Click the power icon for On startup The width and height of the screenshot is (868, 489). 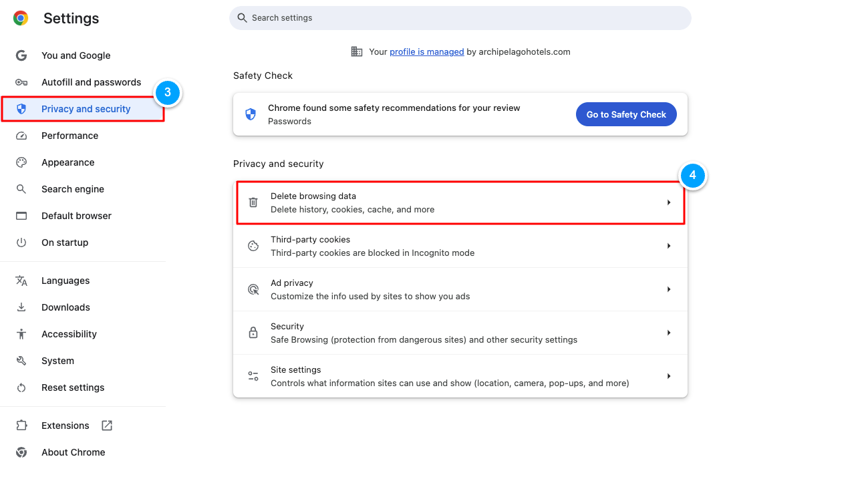click(21, 242)
